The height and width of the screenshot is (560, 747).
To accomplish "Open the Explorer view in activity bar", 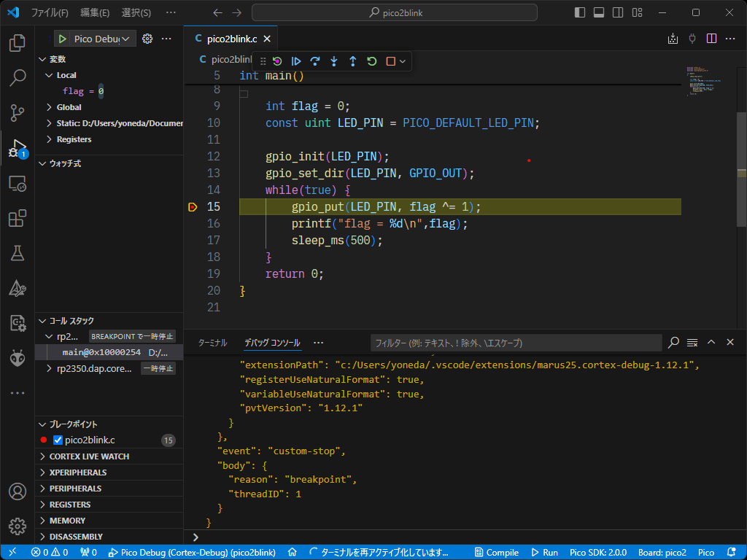I will [x=18, y=43].
